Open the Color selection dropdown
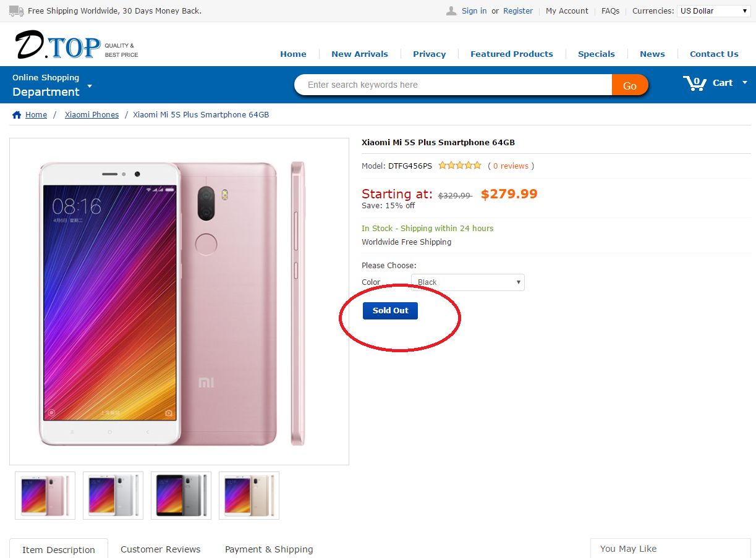Viewport: 756px width, 558px height. 468,282
